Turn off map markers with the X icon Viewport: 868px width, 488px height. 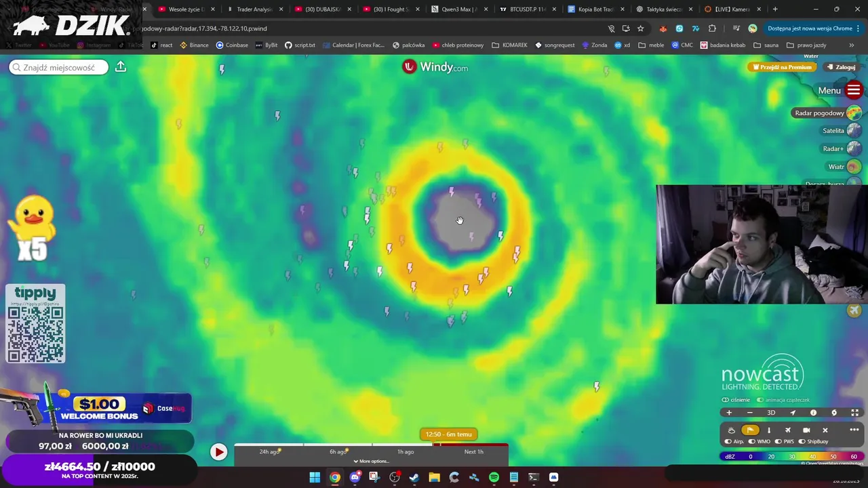pyautogui.click(x=825, y=430)
